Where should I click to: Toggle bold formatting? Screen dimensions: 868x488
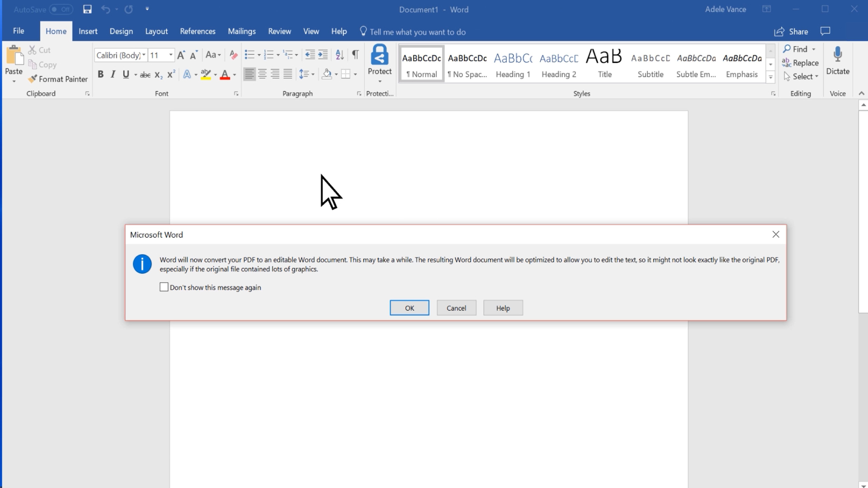(x=100, y=74)
